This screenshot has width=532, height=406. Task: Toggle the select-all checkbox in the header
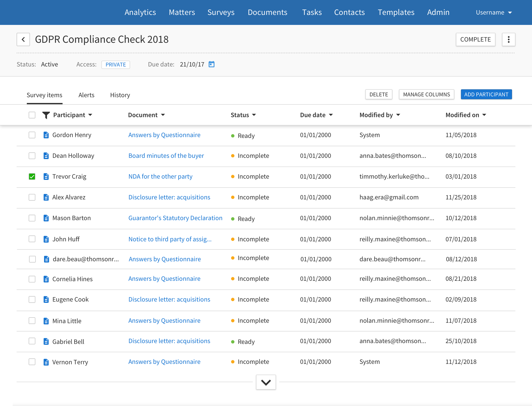click(x=32, y=115)
